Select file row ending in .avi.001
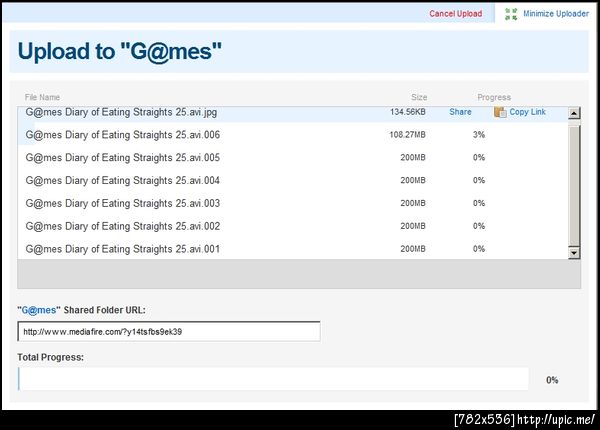This screenshot has width=600, height=430. click(293, 249)
